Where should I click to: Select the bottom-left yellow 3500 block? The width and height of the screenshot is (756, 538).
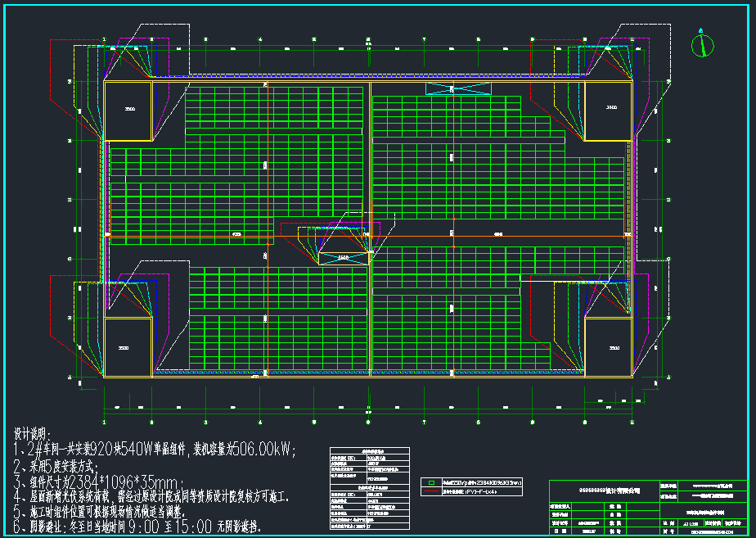point(128,348)
